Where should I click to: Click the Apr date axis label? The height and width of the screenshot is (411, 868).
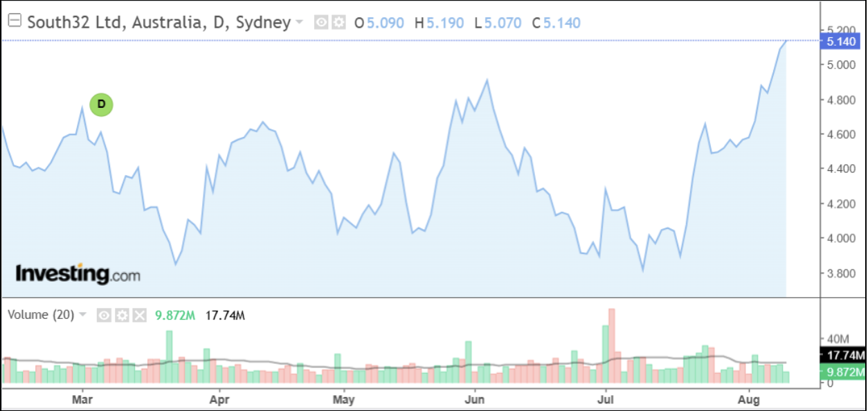click(219, 399)
